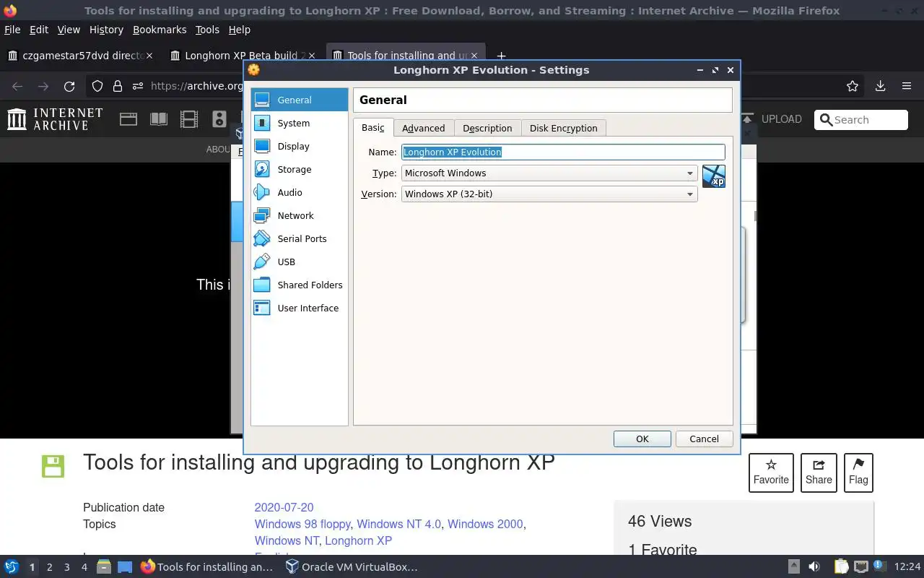Viewport: 924px width, 578px height.
Task: Switch to the czgamestar57dvd directory tab
Action: pos(82,56)
